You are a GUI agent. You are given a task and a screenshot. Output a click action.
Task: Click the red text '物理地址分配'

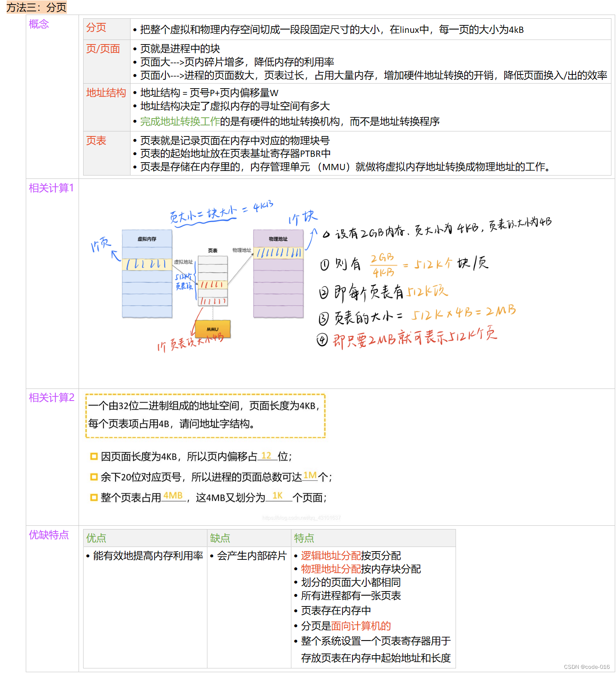click(331, 569)
